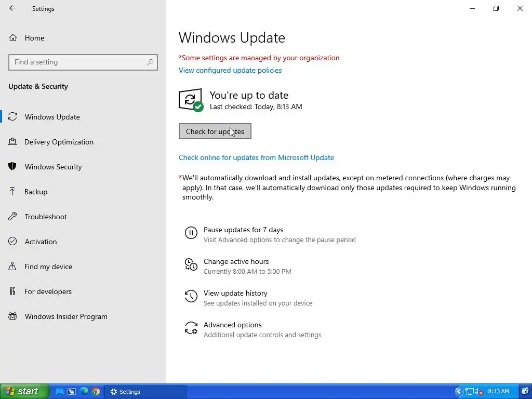Click the Advanced options gear-sync icon
This screenshot has height=399, width=532.
pos(191,328)
